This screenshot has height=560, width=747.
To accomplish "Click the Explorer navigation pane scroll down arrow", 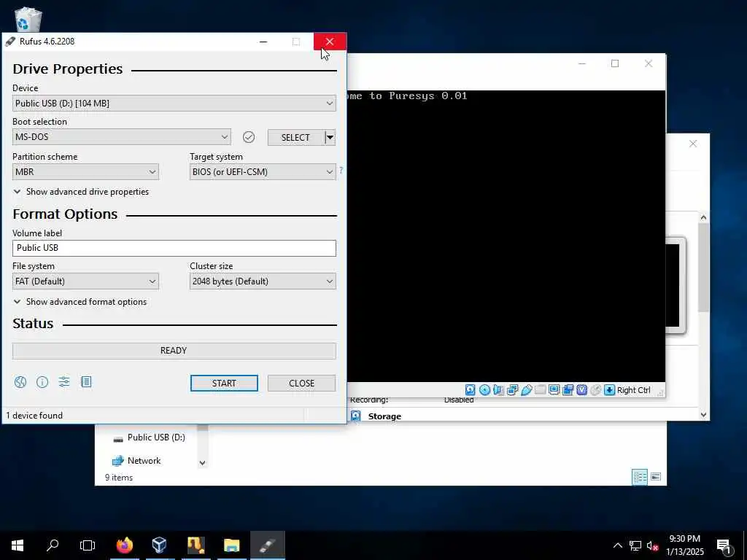I will (203, 463).
